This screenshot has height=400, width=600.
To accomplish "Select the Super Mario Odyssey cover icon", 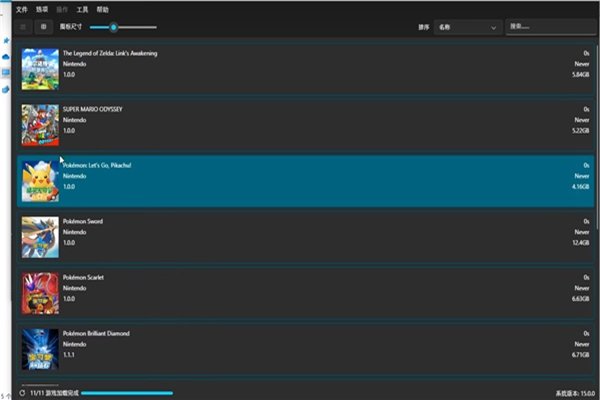I will [x=40, y=125].
